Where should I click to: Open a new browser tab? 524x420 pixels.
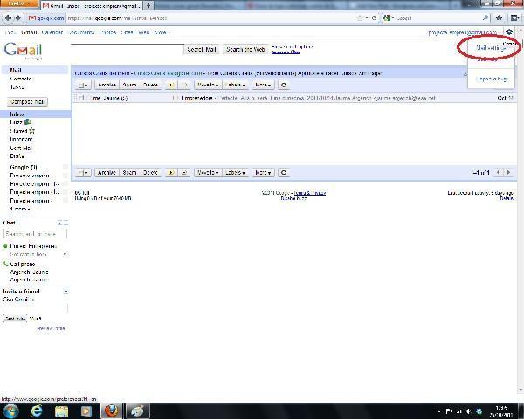[148, 5]
